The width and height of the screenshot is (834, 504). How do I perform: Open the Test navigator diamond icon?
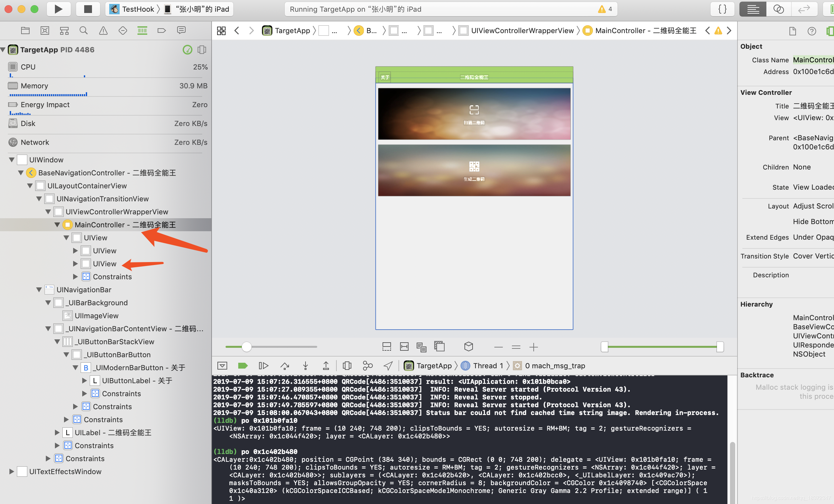[123, 31]
